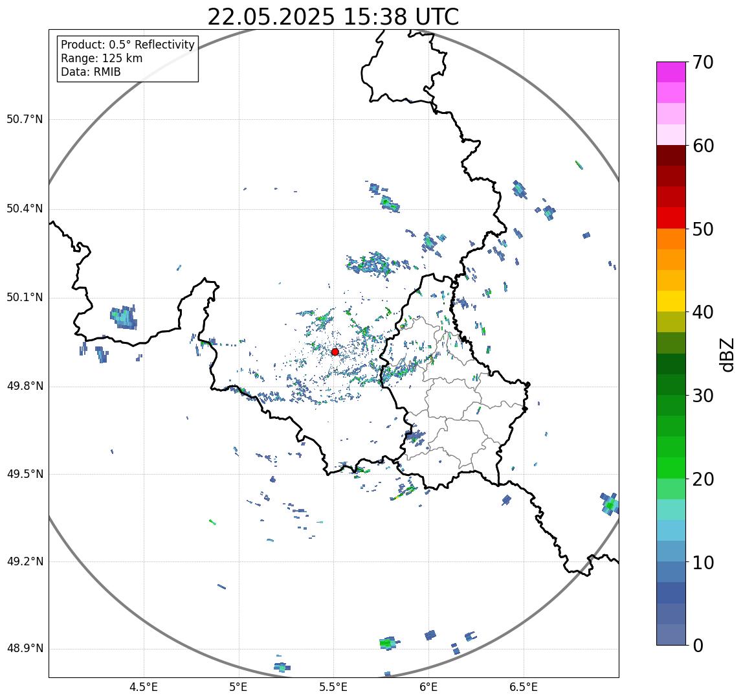Click the 'dBZ' colorbar axis label

click(x=726, y=354)
